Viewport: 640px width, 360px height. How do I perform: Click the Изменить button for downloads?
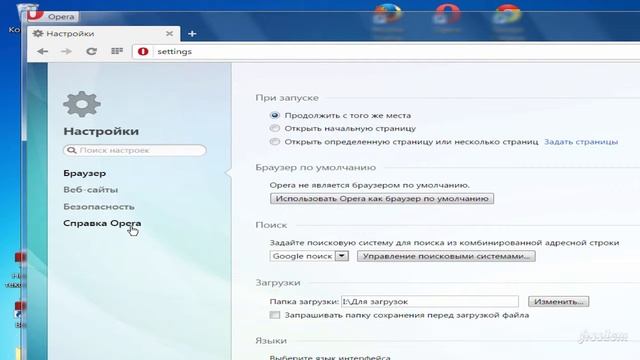pyautogui.click(x=558, y=302)
